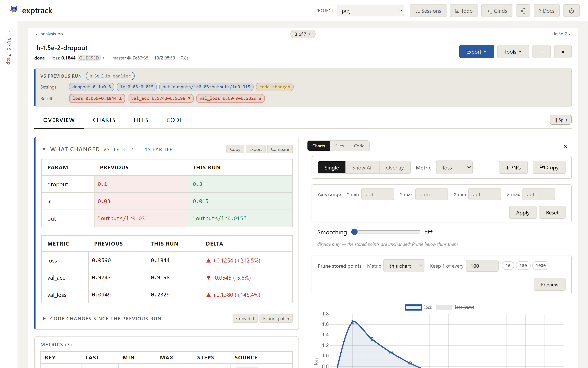The image size is (588, 368).
Task: Close the side charts panel X
Action: tap(565, 147)
